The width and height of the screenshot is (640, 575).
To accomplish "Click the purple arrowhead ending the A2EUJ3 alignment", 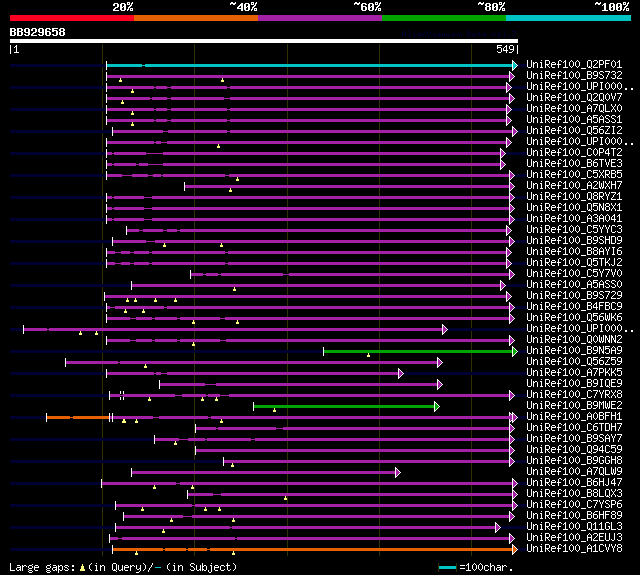I will click(512, 539).
